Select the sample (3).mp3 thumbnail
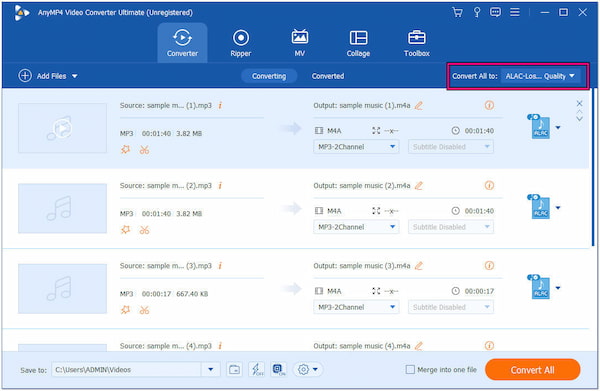The width and height of the screenshot is (600, 391). coord(62,288)
